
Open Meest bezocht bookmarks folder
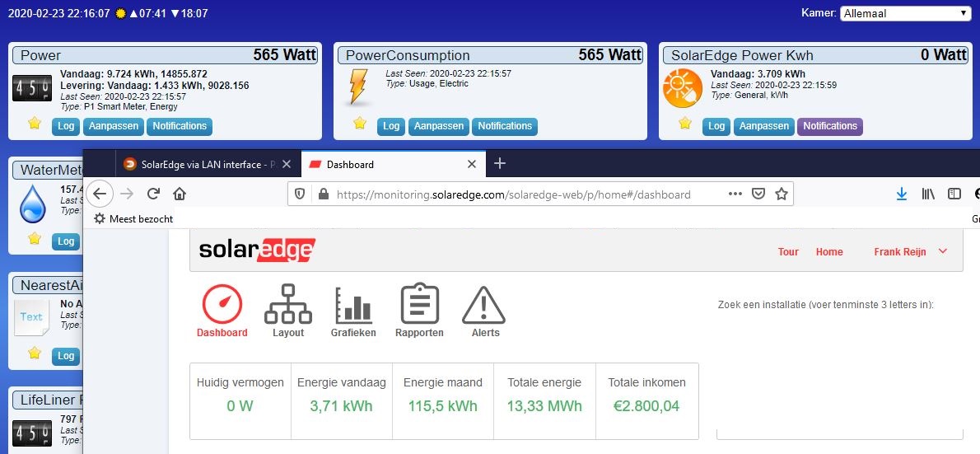[x=133, y=219]
